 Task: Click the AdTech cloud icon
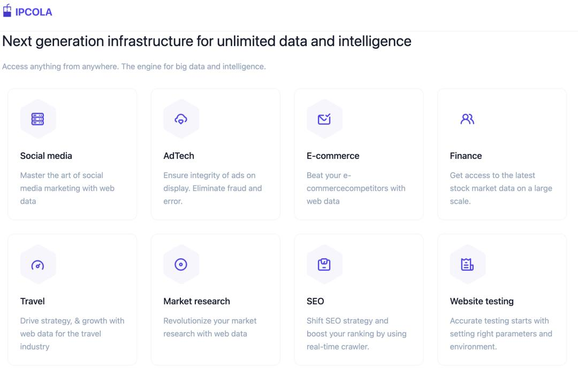(181, 119)
